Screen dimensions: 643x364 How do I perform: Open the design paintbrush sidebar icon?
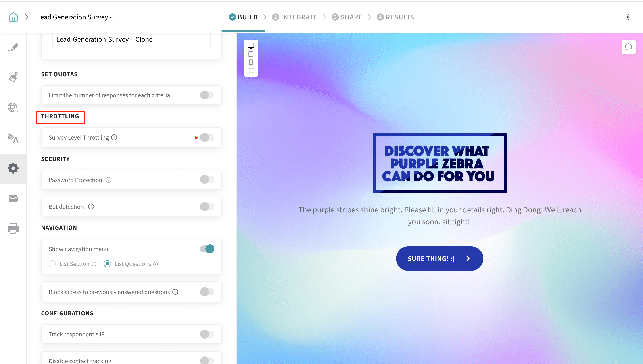point(13,77)
